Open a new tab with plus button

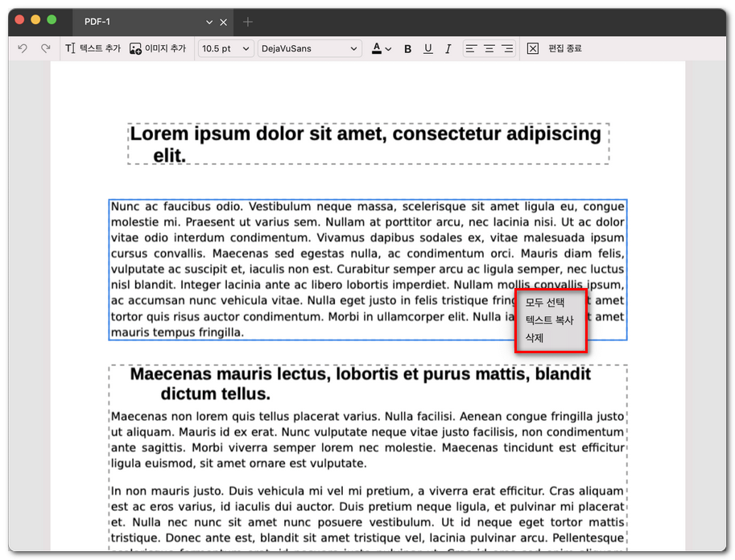248,22
